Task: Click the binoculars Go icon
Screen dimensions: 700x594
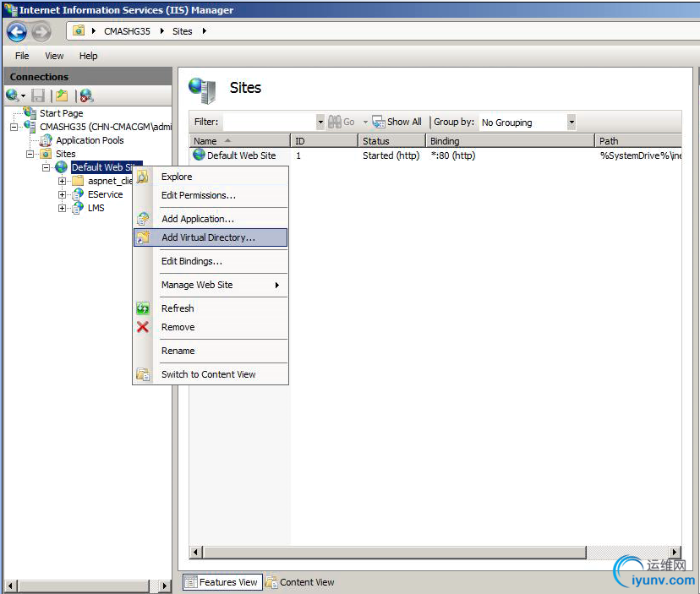Action: click(x=335, y=122)
